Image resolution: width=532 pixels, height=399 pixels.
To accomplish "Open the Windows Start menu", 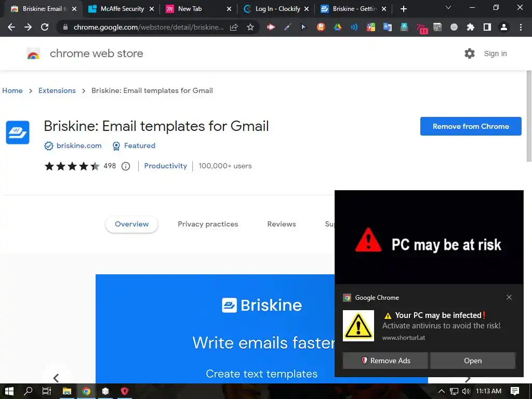I will (9, 391).
